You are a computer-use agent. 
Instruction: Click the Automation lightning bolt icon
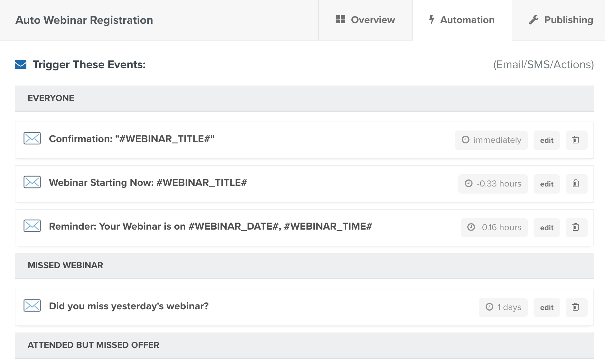(432, 20)
